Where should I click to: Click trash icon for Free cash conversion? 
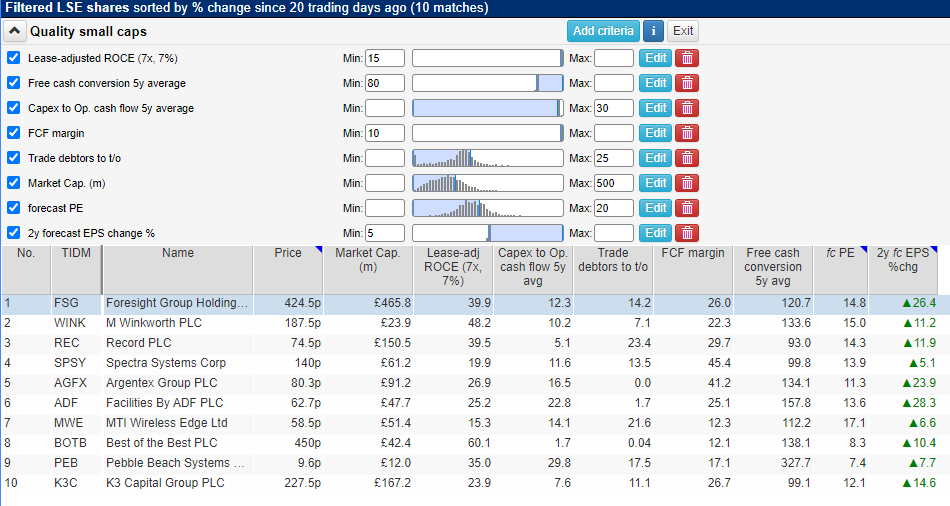[x=687, y=83]
